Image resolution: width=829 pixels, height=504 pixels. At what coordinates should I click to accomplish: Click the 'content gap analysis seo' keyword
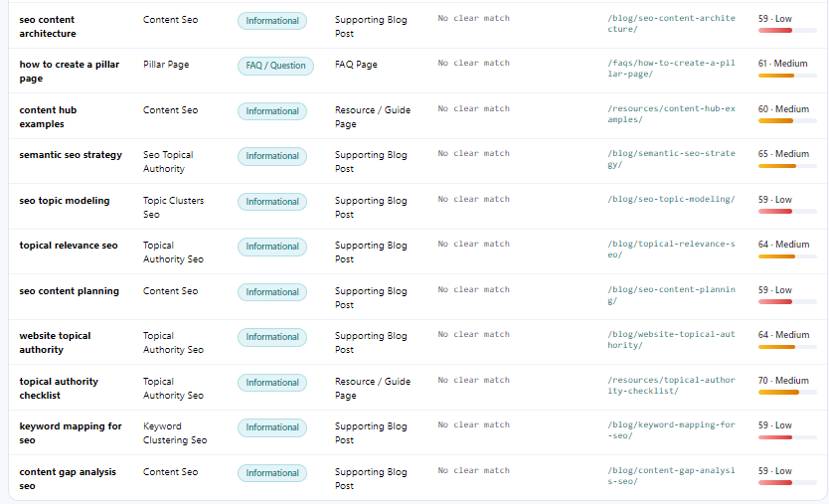coord(68,478)
